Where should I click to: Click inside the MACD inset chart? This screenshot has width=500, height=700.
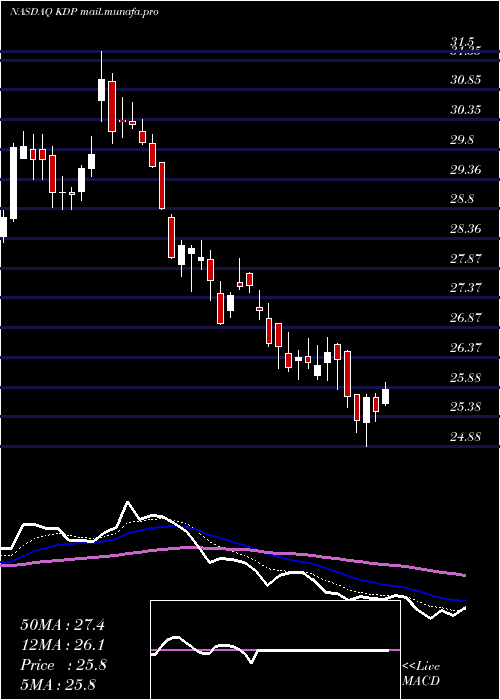[x=275, y=650]
